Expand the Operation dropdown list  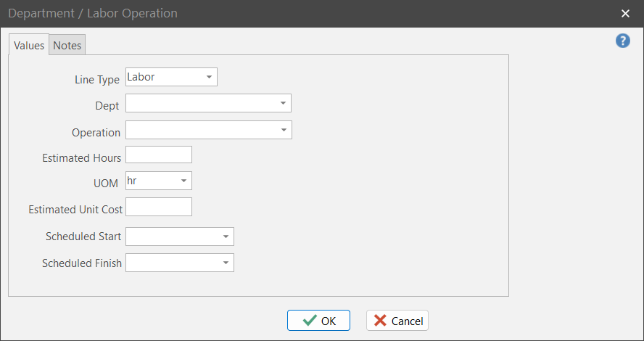pyautogui.click(x=283, y=131)
